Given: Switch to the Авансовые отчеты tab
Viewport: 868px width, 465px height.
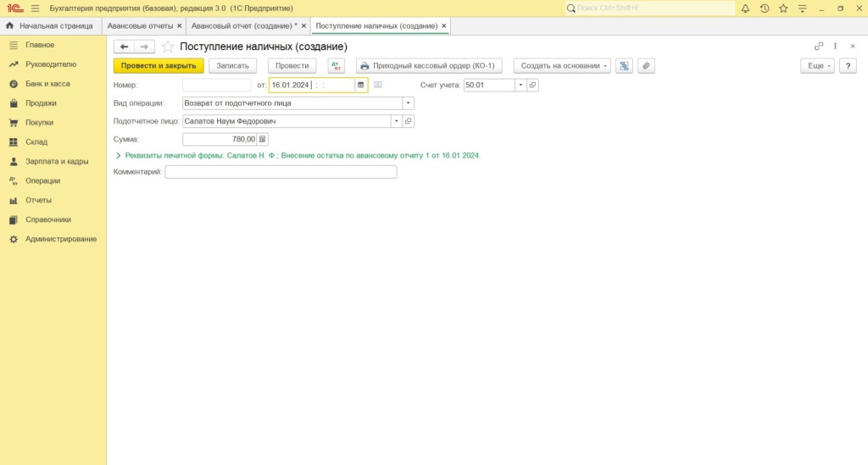Looking at the screenshot, I should pyautogui.click(x=140, y=26).
